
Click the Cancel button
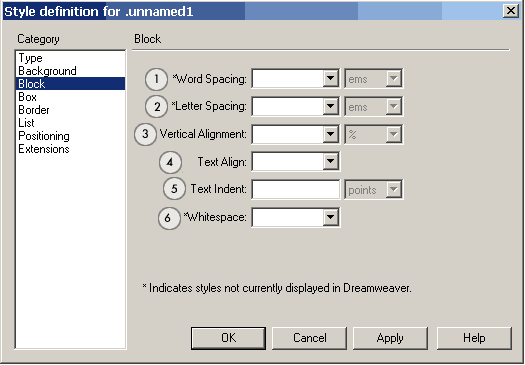pos(309,338)
